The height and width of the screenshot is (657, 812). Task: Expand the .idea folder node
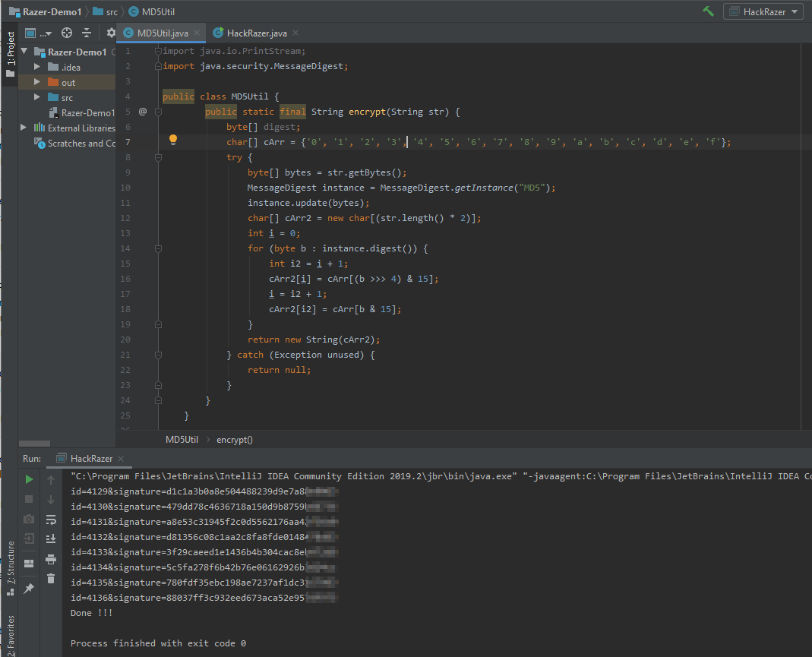(x=36, y=67)
